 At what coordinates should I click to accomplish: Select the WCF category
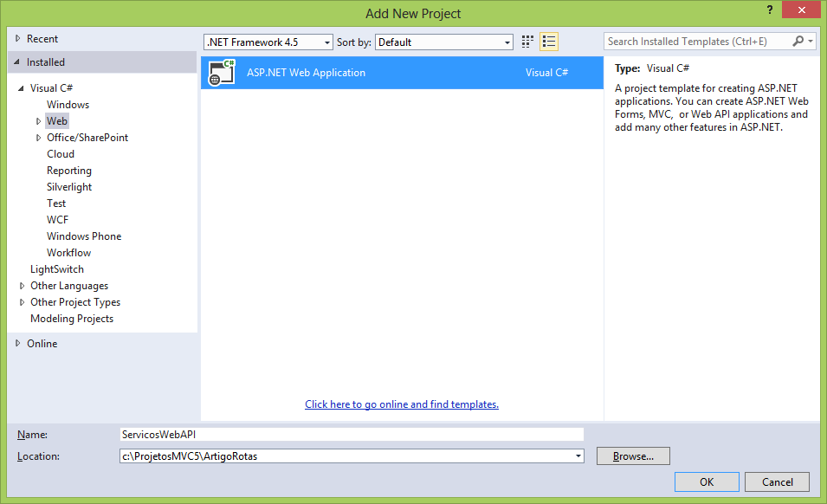coord(57,219)
